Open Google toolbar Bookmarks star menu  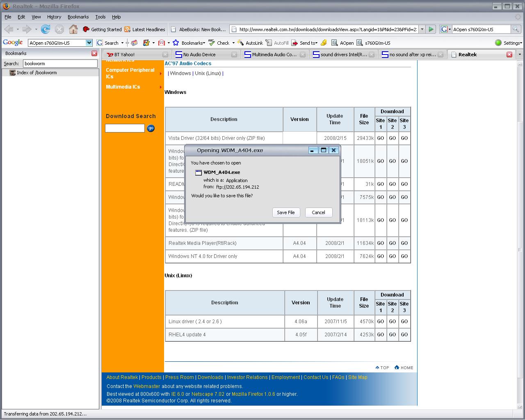pos(188,43)
